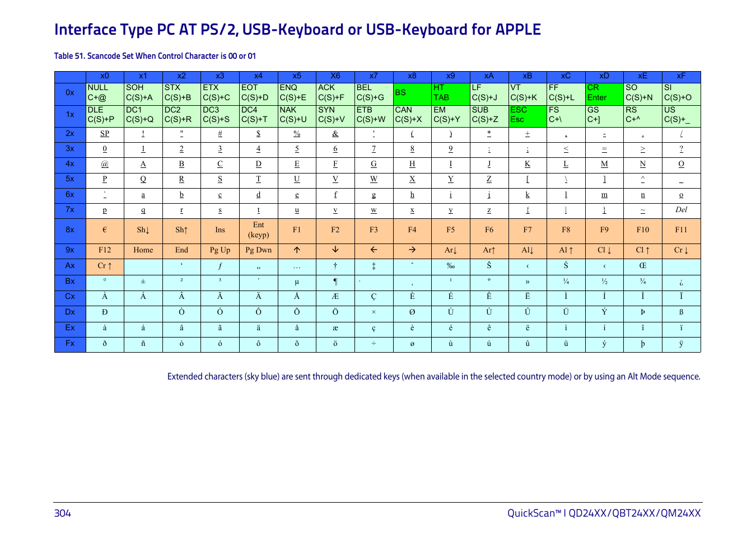Click the 0x row header

[x=70, y=93]
